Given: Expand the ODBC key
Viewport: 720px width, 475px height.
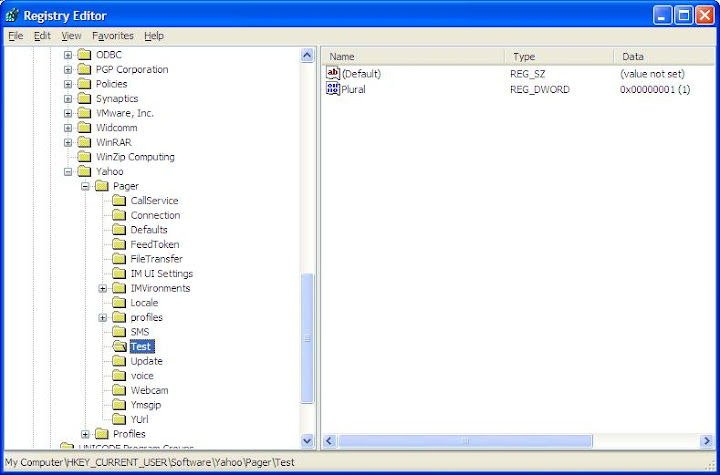Looking at the screenshot, I should [68, 55].
